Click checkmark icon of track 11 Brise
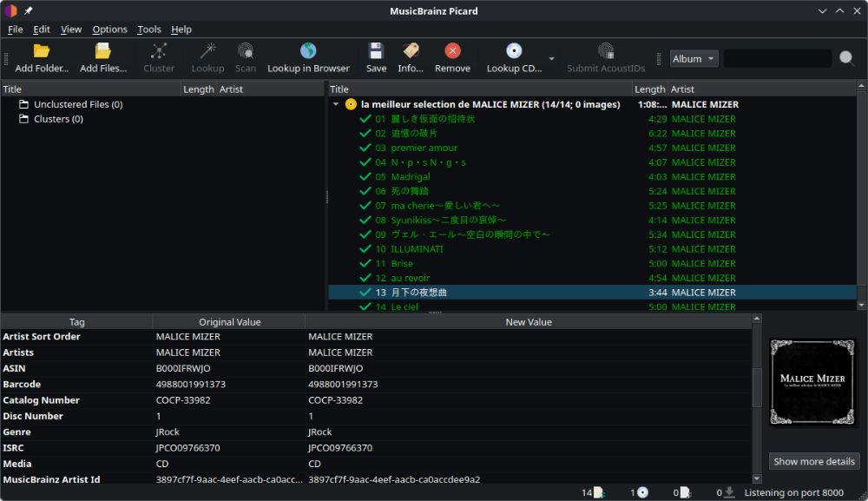The width and height of the screenshot is (868, 501). [x=365, y=263]
